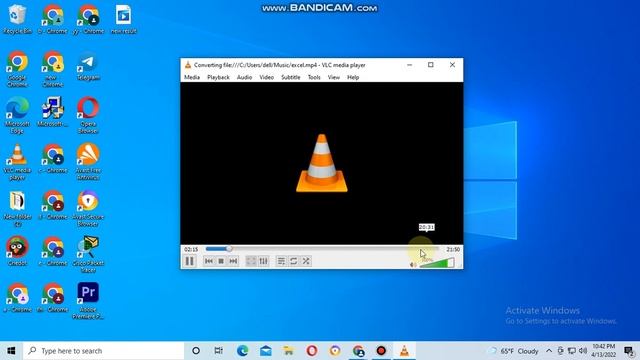The height and width of the screenshot is (360, 640).
Task: Open the Tools menu
Action: (x=314, y=77)
